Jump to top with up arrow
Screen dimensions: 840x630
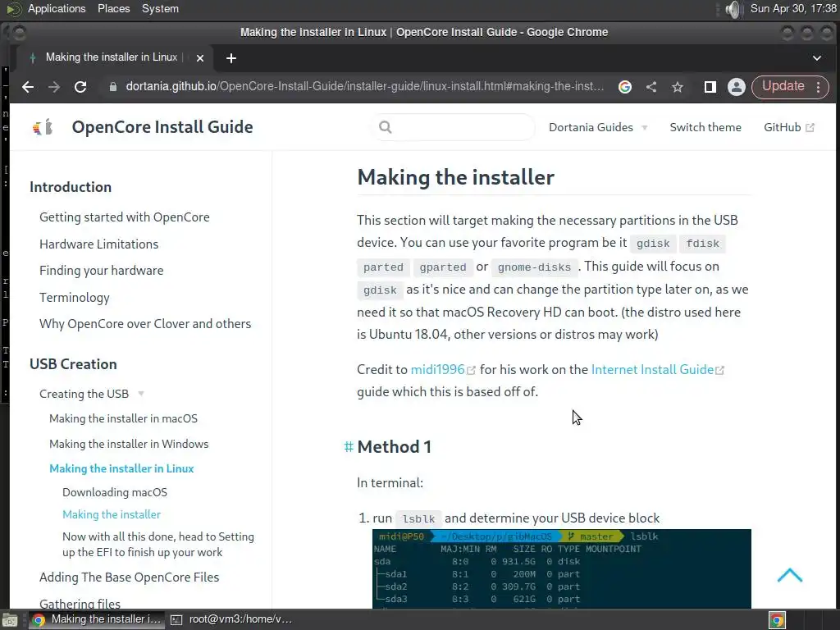click(x=789, y=575)
